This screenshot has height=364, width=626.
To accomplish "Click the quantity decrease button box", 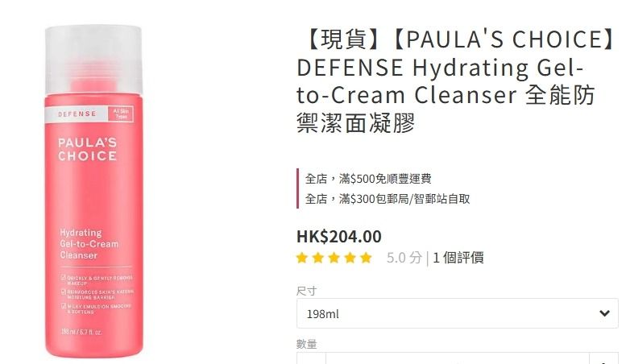I will coord(311,358).
